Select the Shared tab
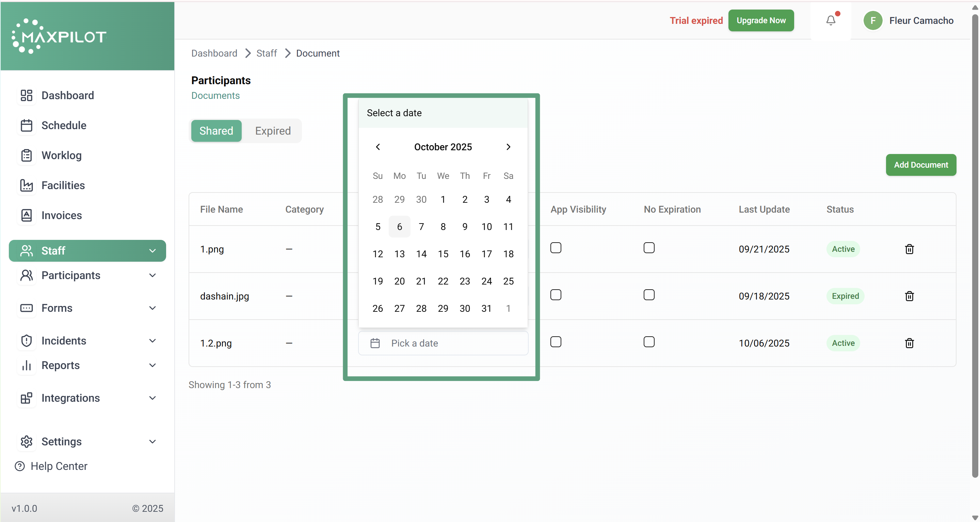Screen dimensions: 980x522 (216, 130)
